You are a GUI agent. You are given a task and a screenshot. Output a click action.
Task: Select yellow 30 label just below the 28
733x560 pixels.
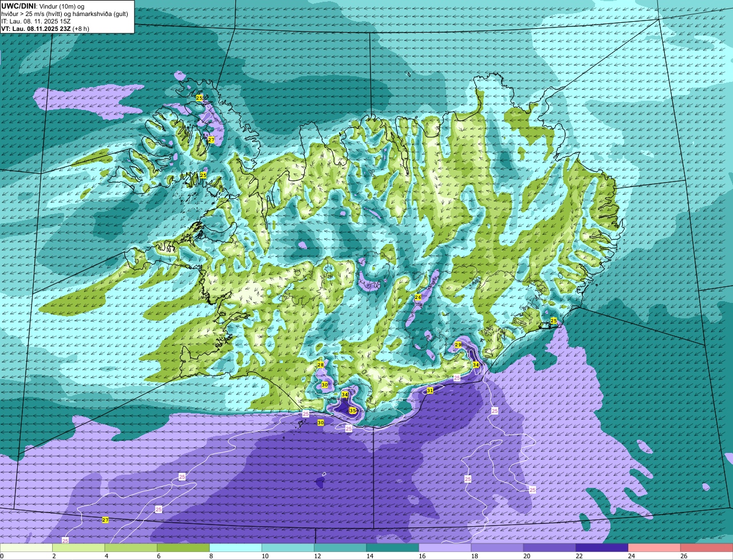[x=325, y=385]
